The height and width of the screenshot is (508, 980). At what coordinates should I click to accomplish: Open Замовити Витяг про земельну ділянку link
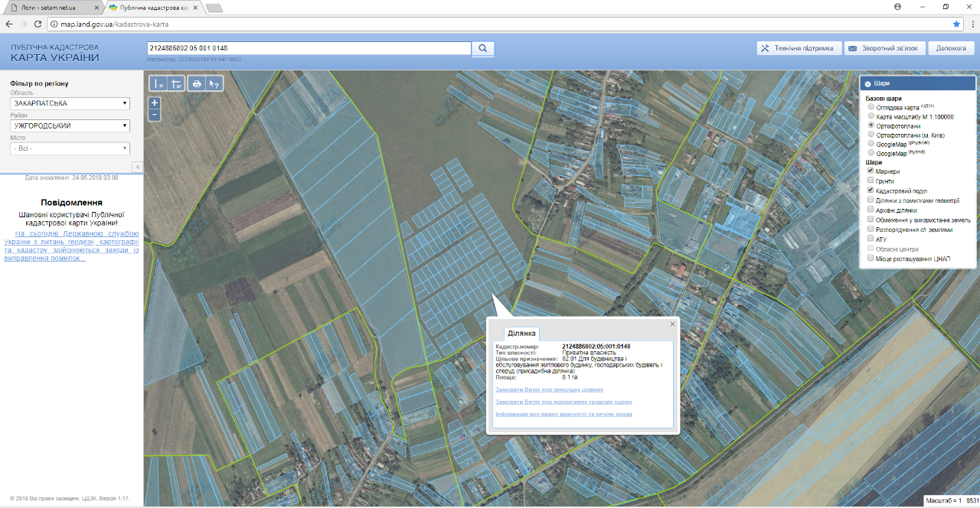coord(549,389)
